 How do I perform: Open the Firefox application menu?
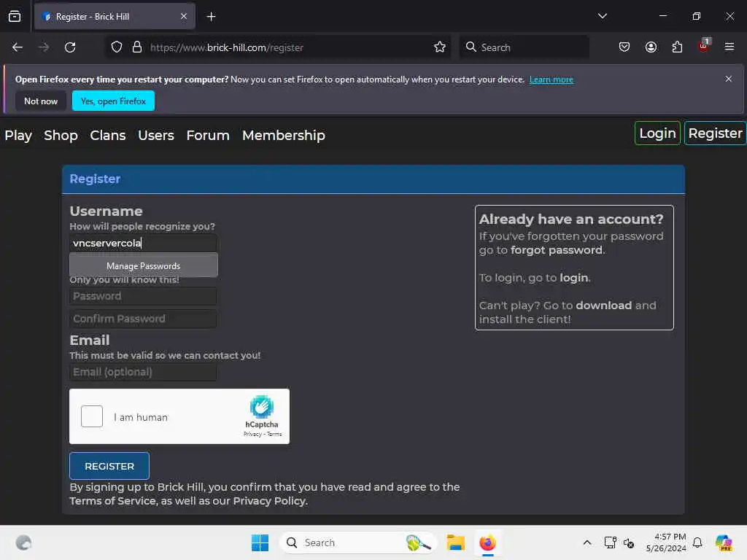click(x=729, y=47)
